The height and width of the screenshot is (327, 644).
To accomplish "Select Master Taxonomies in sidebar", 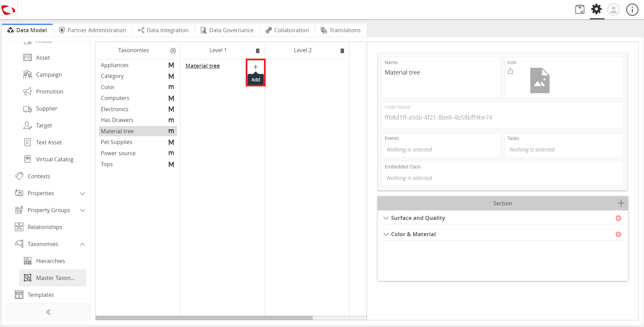I will click(x=53, y=278).
